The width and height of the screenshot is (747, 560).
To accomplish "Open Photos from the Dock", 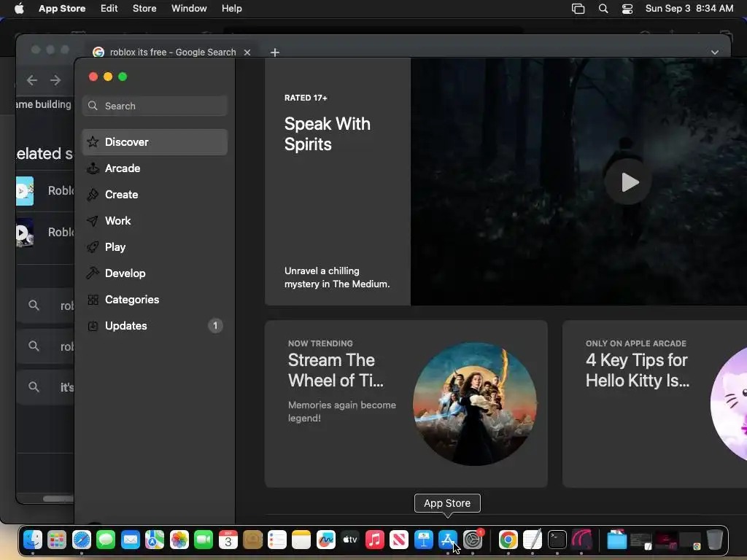I will pos(179,540).
